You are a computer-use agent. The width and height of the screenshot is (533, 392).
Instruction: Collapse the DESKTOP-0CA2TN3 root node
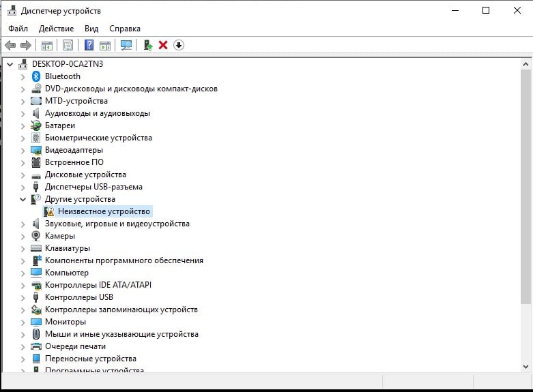(x=10, y=64)
